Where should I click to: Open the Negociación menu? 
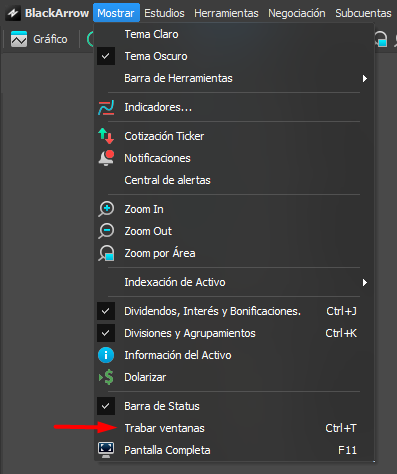[297, 13]
